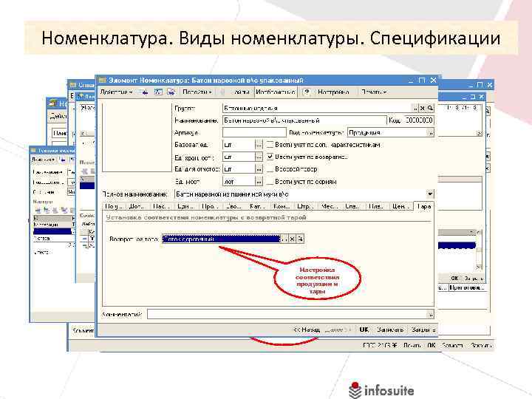Choose unit for Ед. мест field
Viewport: 532px width, 399px height.
tap(259, 182)
